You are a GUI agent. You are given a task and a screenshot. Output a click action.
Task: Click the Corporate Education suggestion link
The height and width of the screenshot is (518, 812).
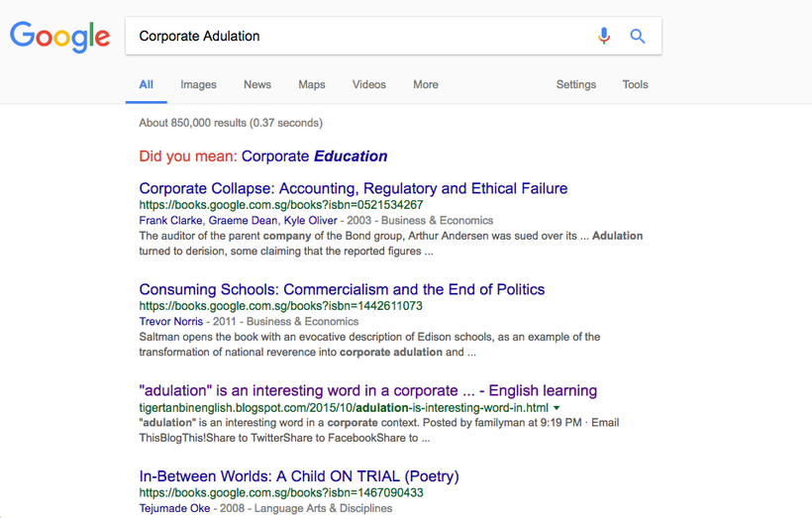click(314, 155)
